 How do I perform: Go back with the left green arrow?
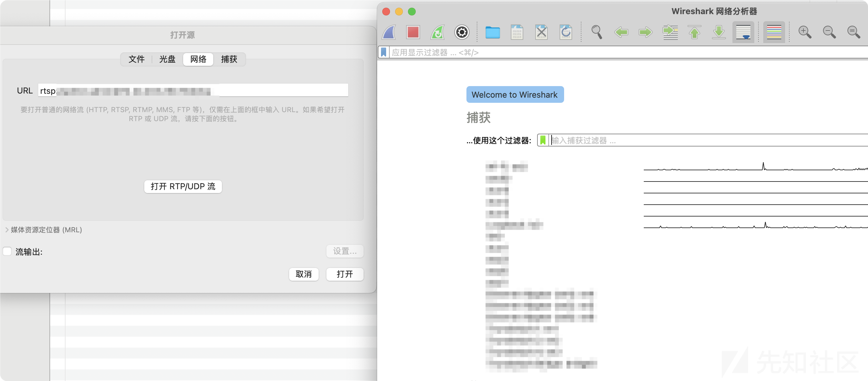(621, 32)
